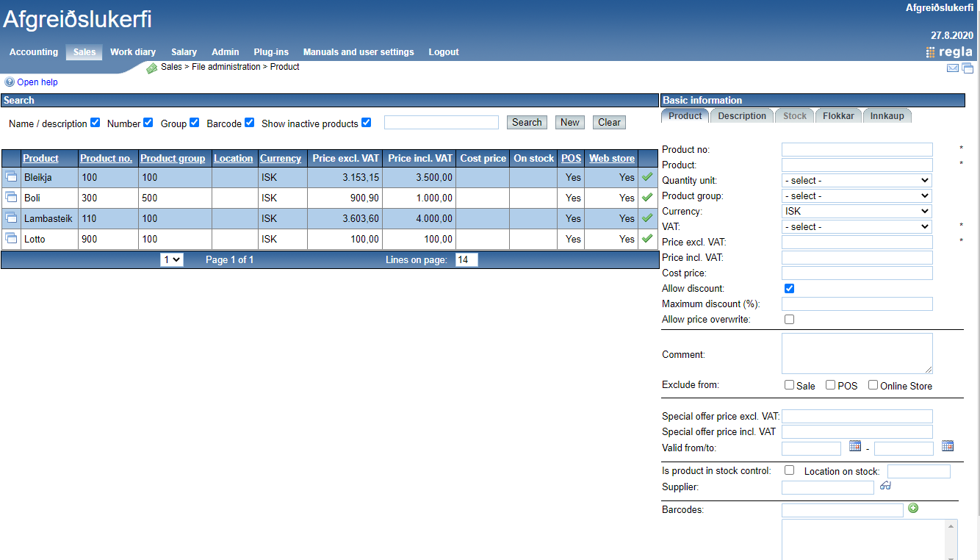Toggle Barcode search checkbox
Viewport: 980px width, 560px height.
click(249, 123)
